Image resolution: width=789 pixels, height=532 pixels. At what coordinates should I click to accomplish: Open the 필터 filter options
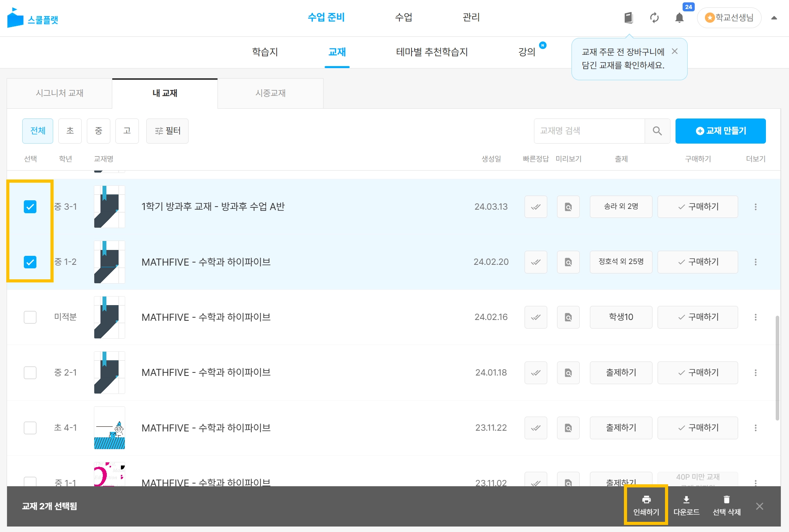point(167,131)
